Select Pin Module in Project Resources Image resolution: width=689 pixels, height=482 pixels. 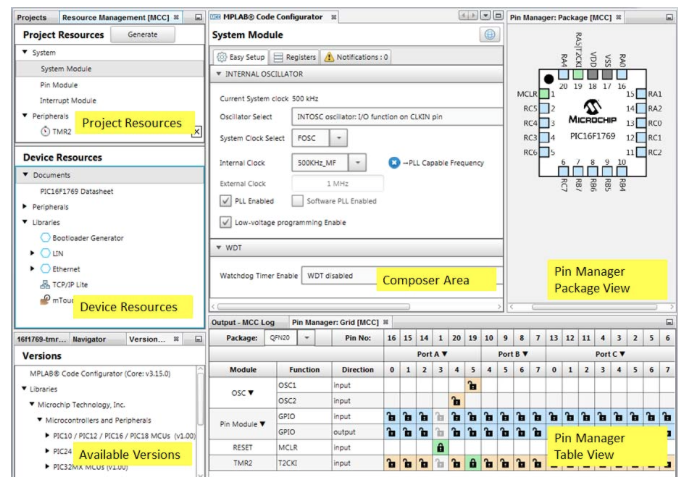point(59,85)
